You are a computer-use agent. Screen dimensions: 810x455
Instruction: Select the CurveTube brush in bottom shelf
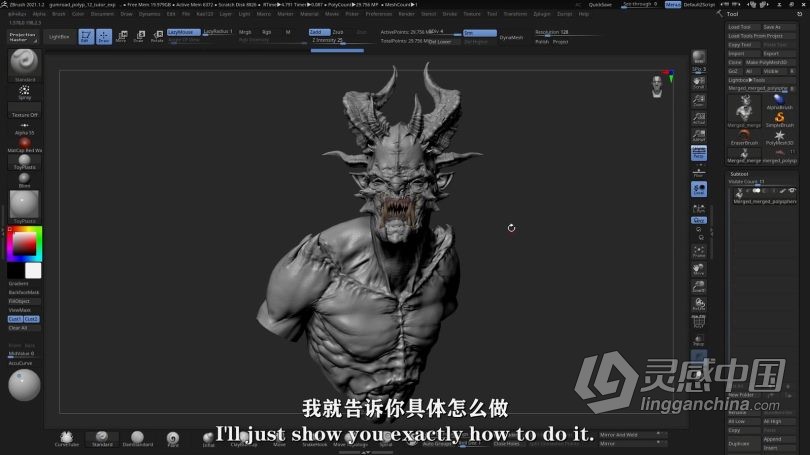pyautogui.click(x=67, y=438)
